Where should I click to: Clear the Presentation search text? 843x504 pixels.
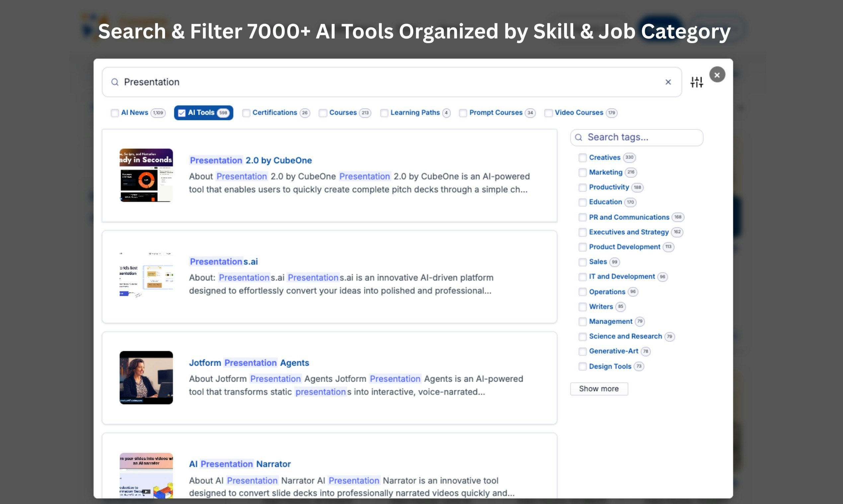[x=668, y=82]
